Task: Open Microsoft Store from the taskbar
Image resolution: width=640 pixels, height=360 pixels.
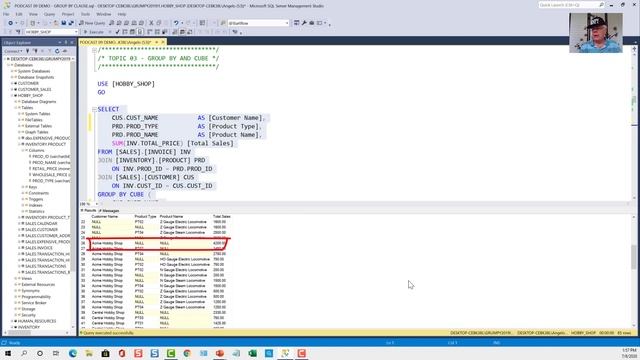Action: (105, 353)
